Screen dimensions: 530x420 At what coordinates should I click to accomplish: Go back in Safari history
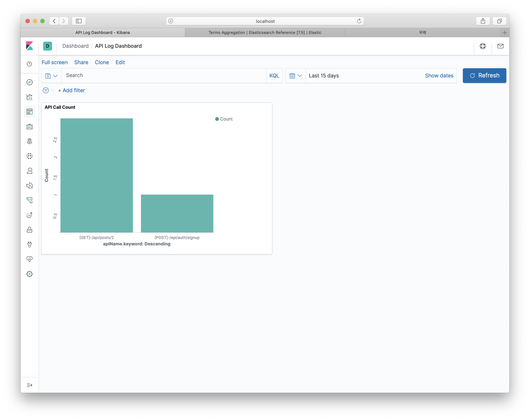click(54, 21)
